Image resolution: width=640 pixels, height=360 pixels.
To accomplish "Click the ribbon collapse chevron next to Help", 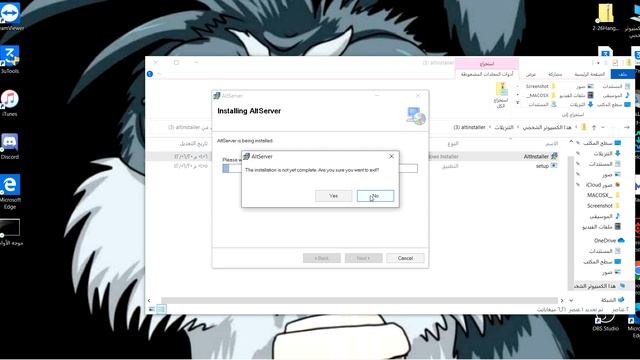I will pos(159,74).
